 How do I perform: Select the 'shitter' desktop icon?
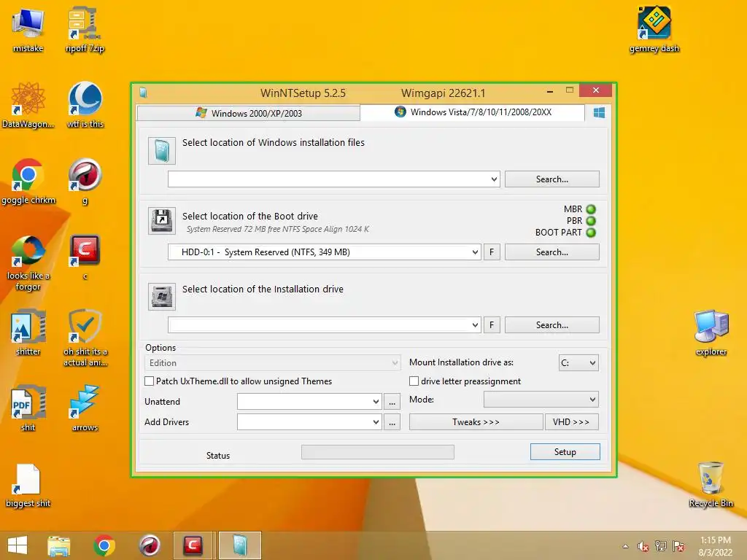(28, 332)
